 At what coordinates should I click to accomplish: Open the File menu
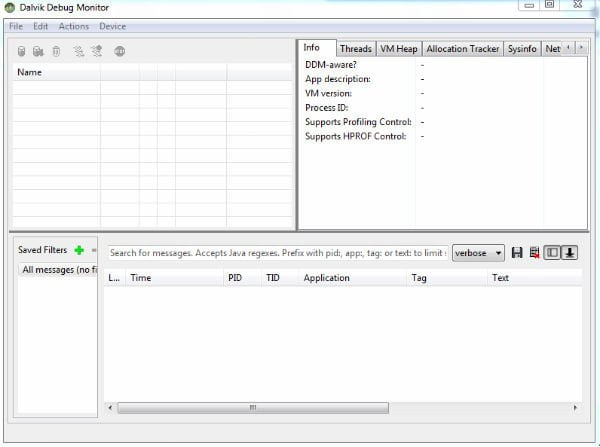(x=16, y=26)
